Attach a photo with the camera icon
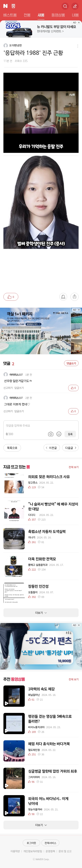Viewport: 82px width, 868px height. click(51, 434)
